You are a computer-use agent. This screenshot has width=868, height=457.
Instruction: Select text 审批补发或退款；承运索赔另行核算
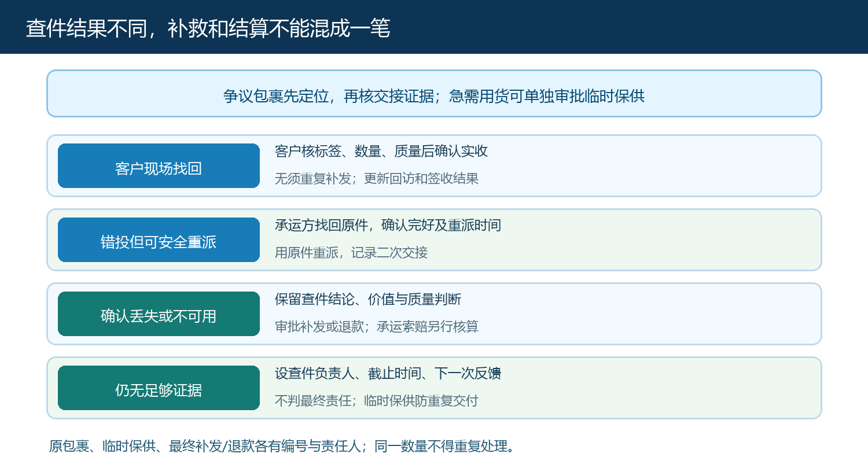(x=377, y=326)
